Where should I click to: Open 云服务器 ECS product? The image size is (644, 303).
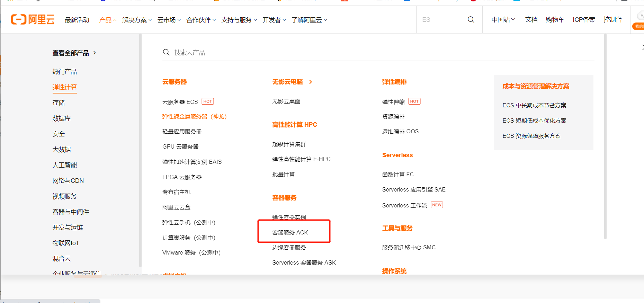point(180,102)
